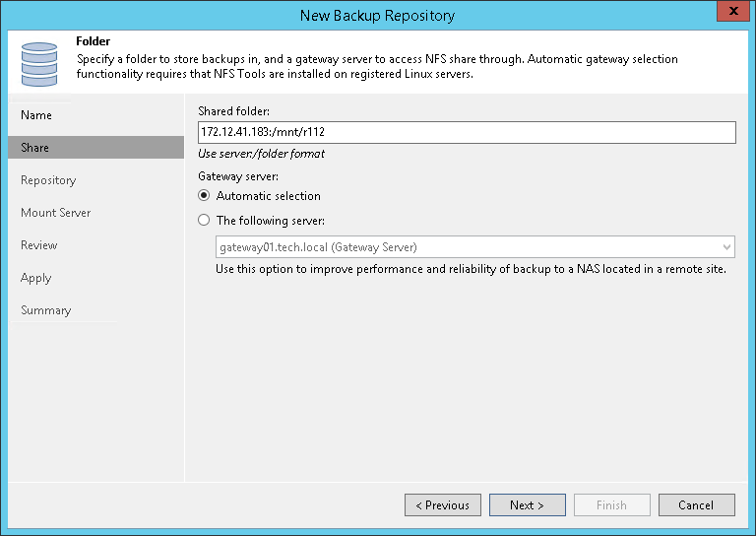Click the Folder heading text
The width and height of the screenshot is (756, 536).
(x=93, y=42)
